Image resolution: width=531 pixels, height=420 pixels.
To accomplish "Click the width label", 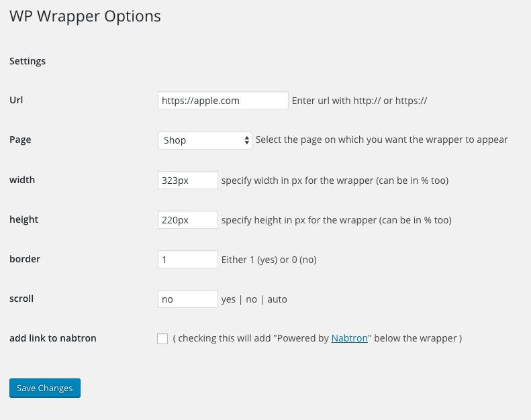I will (22, 180).
